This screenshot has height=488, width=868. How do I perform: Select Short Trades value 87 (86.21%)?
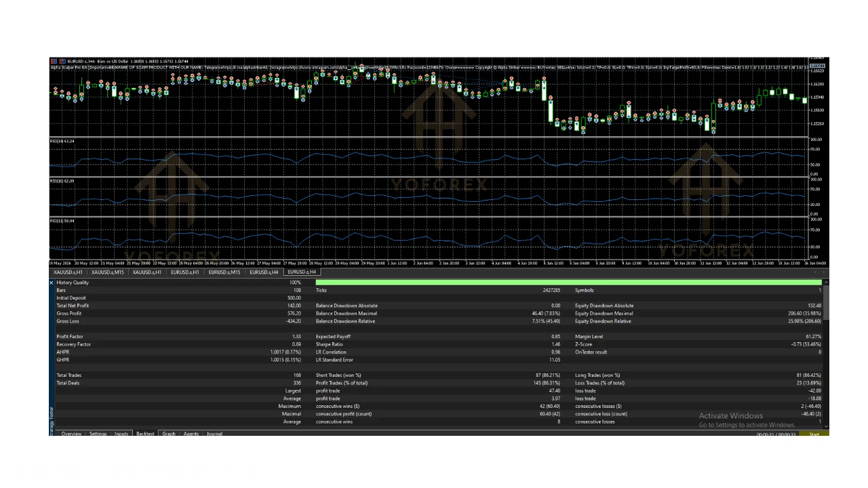tap(548, 375)
